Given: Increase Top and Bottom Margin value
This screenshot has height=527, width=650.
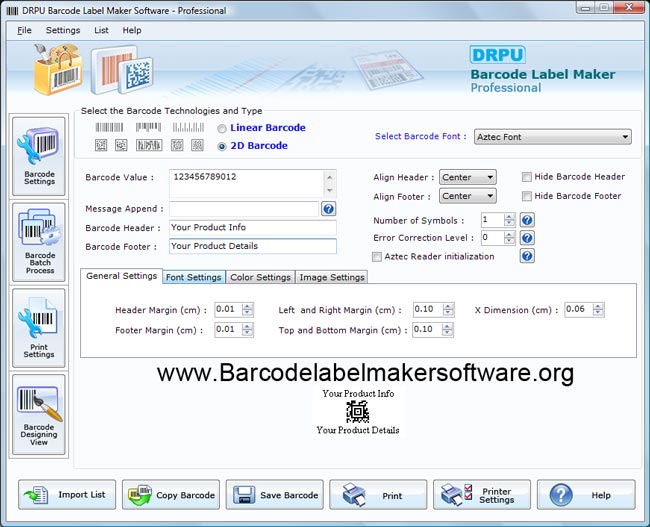Looking at the screenshot, I should click(x=447, y=326).
